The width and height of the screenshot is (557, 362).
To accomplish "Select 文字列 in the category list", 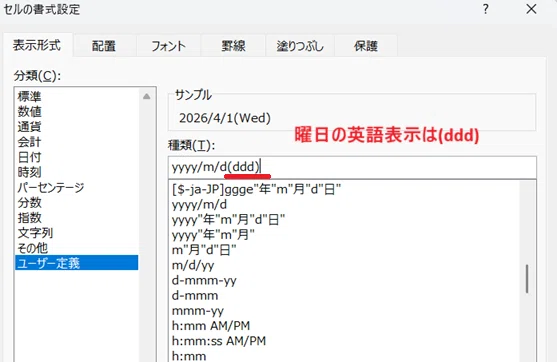I will coord(77,233).
